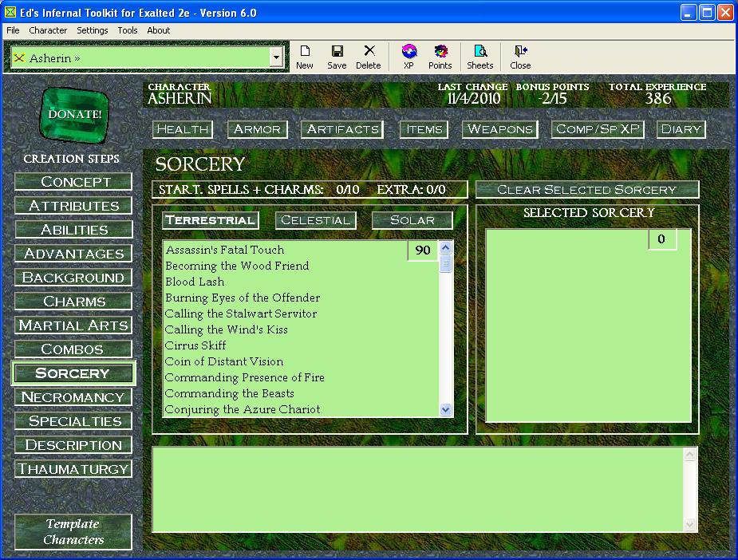Click the spell description text area

coord(418,490)
